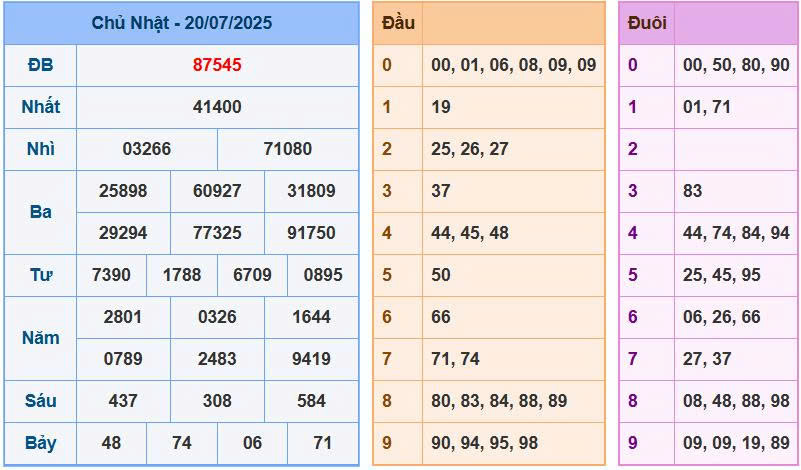Click the Ba row label

(x=40, y=212)
